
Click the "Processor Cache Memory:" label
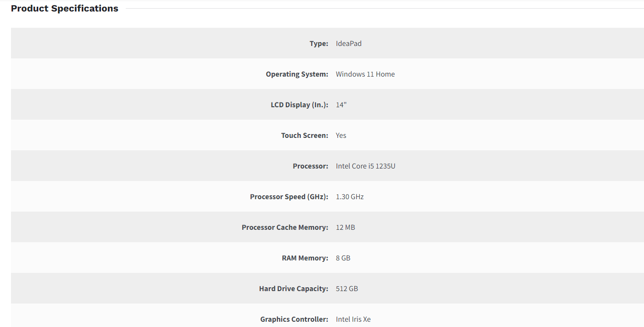pyautogui.click(x=285, y=227)
